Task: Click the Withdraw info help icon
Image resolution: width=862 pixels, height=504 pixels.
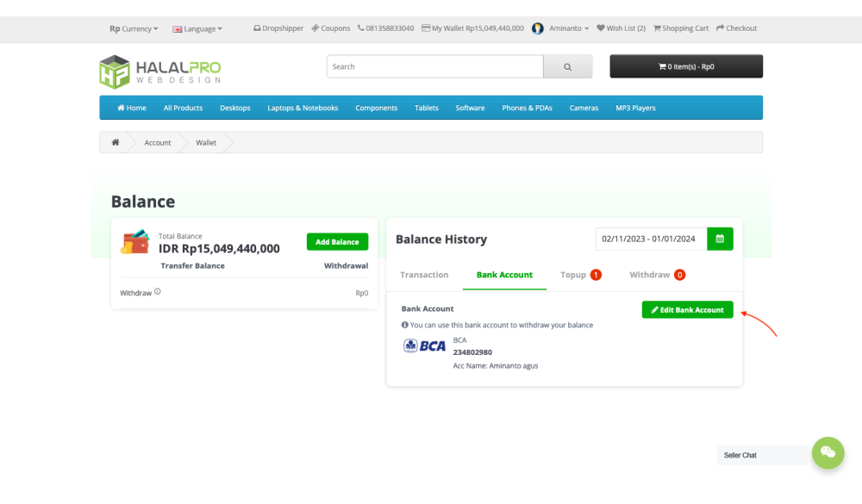Action: tap(158, 292)
